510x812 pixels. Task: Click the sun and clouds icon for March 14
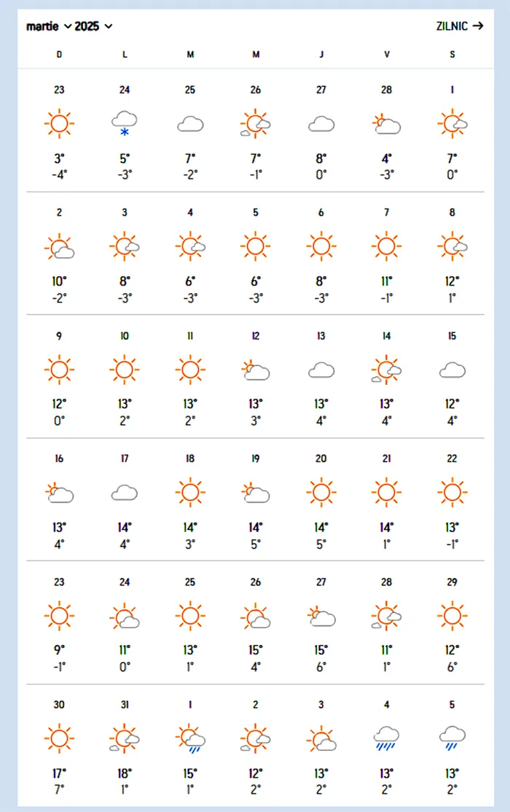pyautogui.click(x=386, y=370)
